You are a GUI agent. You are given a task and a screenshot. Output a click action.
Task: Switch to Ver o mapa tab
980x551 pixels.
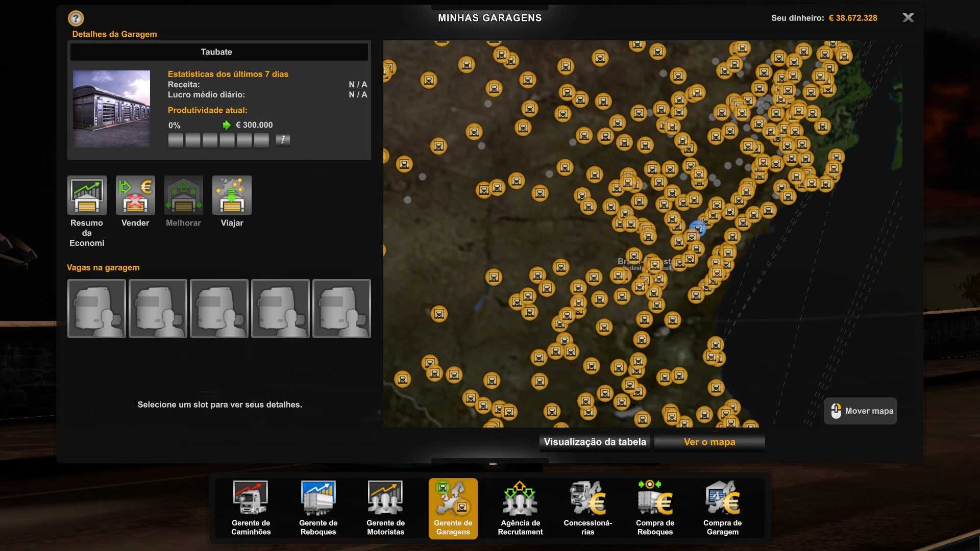coord(709,442)
